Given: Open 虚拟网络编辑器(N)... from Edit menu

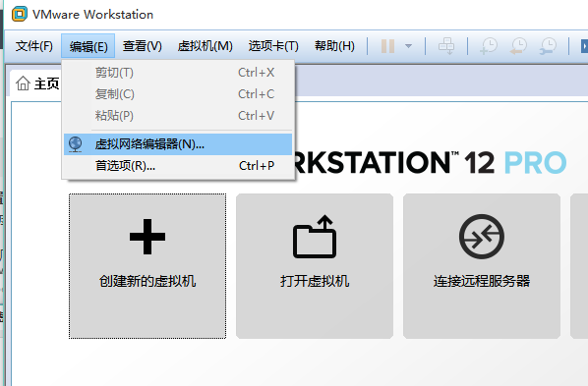Looking at the screenshot, I should pos(178,144).
